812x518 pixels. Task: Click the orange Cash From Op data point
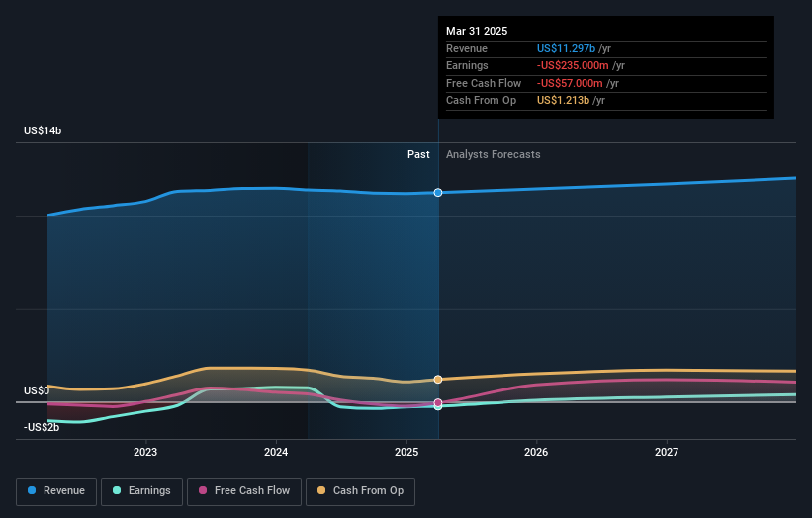[x=438, y=380]
